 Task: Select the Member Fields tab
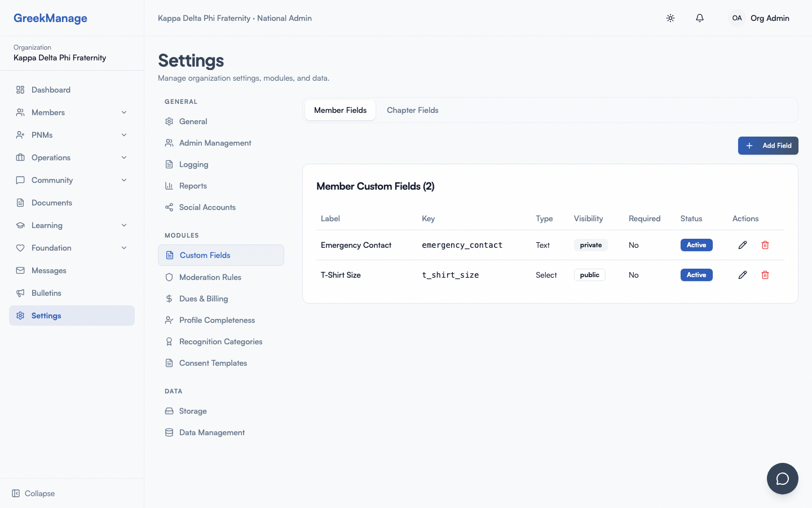tap(340, 110)
